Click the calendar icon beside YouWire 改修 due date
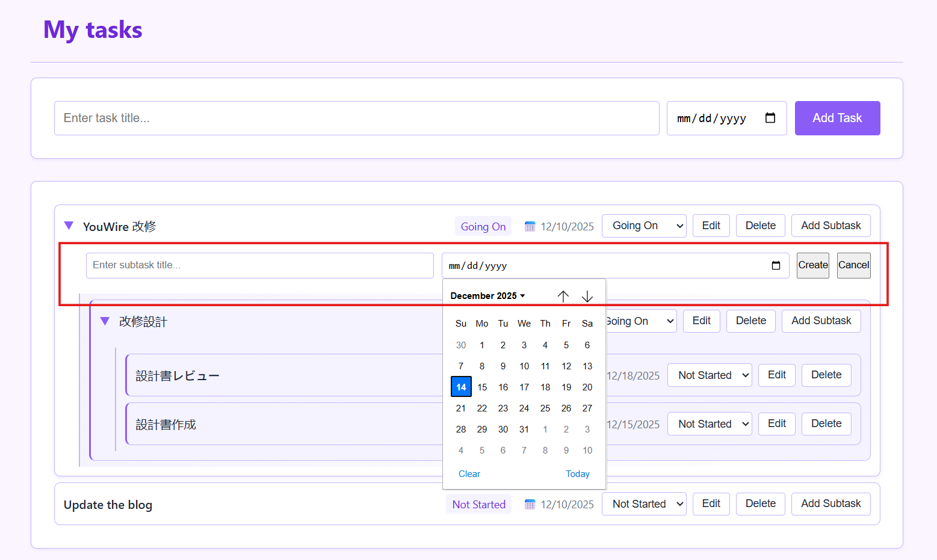Image resolution: width=937 pixels, height=560 pixels. [530, 227]
